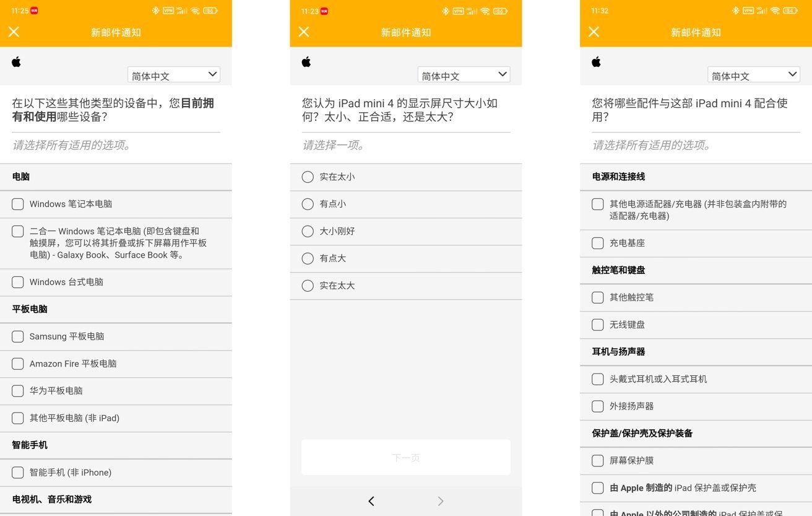The height and width of the screenshot is (516, 812).
Task: Tick 头戴式耳机或入耳式耳机 option
Action: tap(598, 379)
